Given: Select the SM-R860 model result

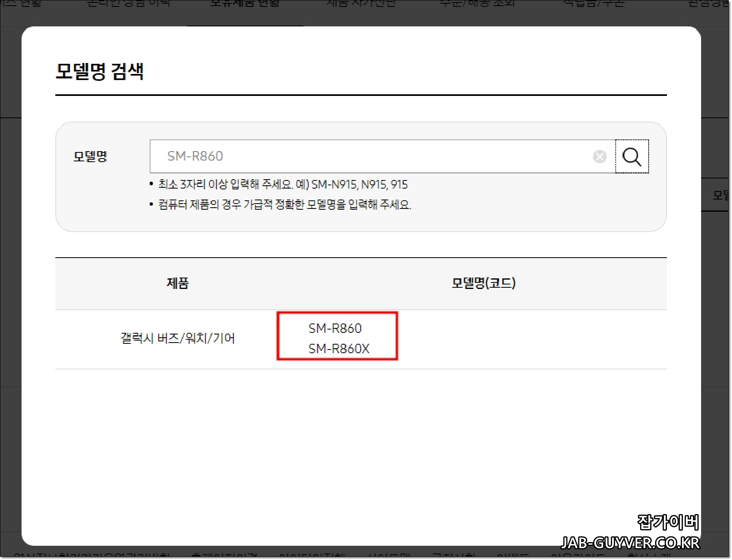Looking at the screenshot, I should click(x=335, y=328).
